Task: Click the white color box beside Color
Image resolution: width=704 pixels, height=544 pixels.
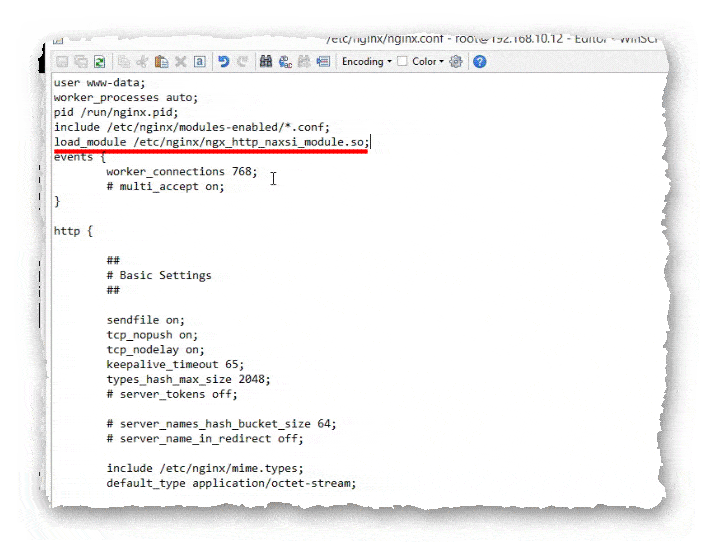Action: coord(402,61)
